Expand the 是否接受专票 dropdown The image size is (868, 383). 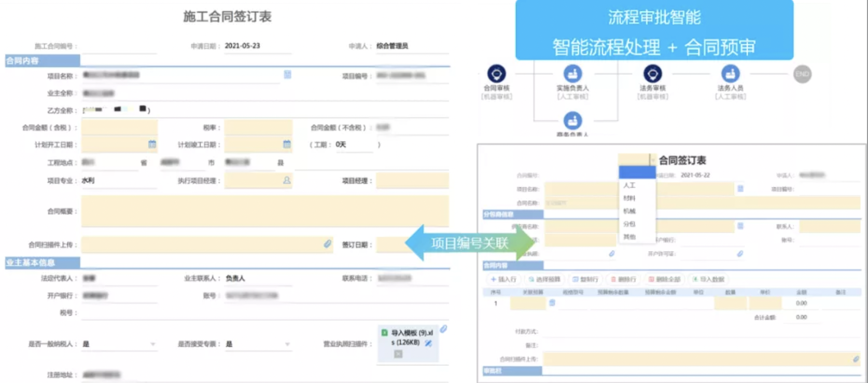pos(287,344)
